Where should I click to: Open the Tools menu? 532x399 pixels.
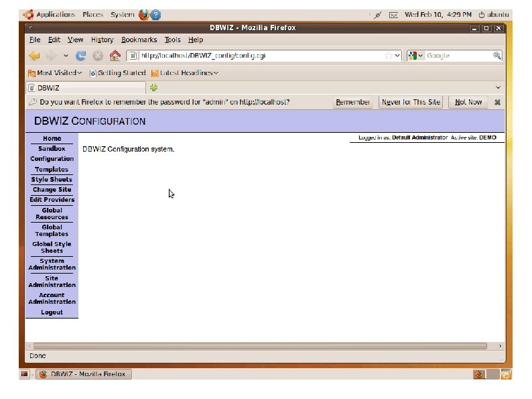click(x=172, y=40)
